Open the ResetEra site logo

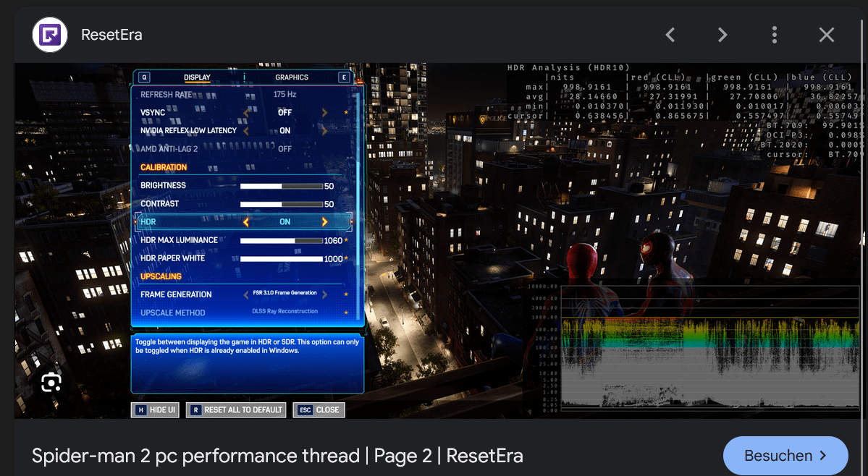[x=50, y=35]
